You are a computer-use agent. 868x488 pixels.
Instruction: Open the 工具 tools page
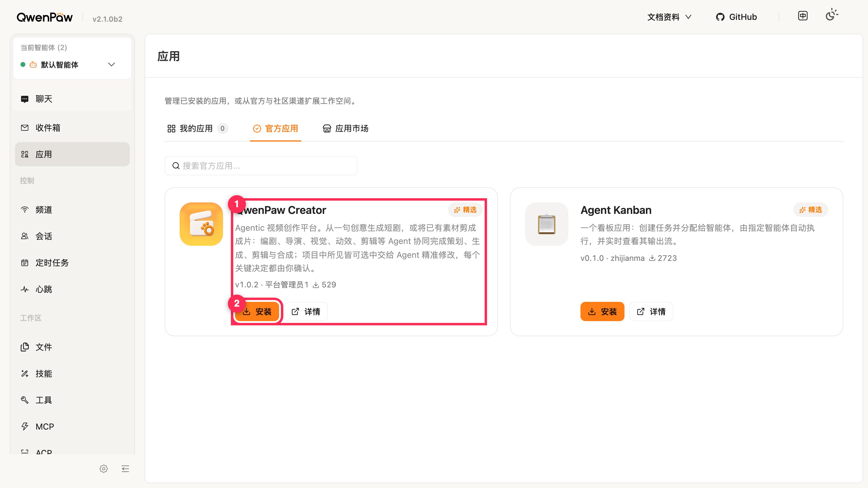click(x=72, y=400)
